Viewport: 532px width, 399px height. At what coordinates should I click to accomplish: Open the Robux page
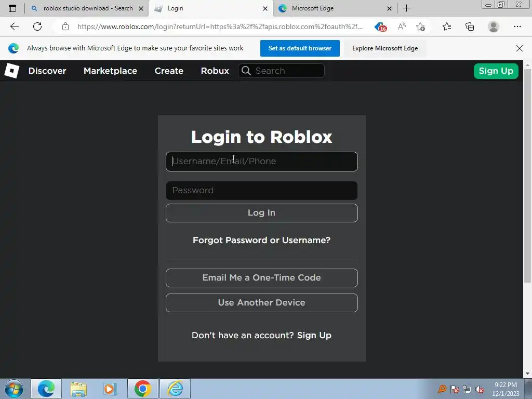(x=215, y=71)
